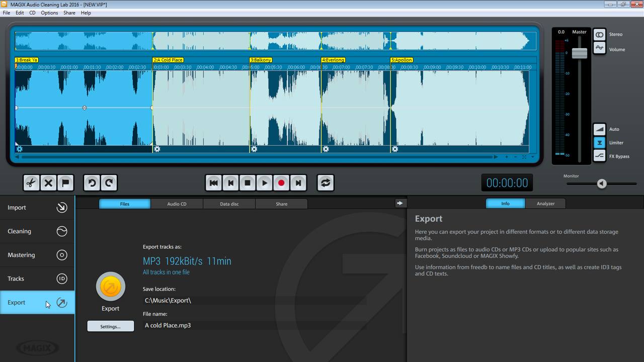Click the zoom-to-fit icon below the waveform
This screenshot has width=644, height=362.
pyautogui.click(x=524, y=157)
